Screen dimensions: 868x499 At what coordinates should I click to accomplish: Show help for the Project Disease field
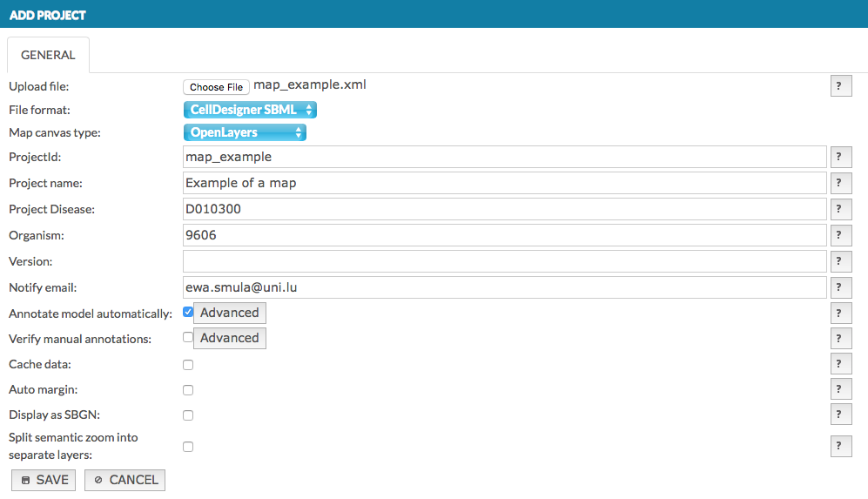(840, 209)
